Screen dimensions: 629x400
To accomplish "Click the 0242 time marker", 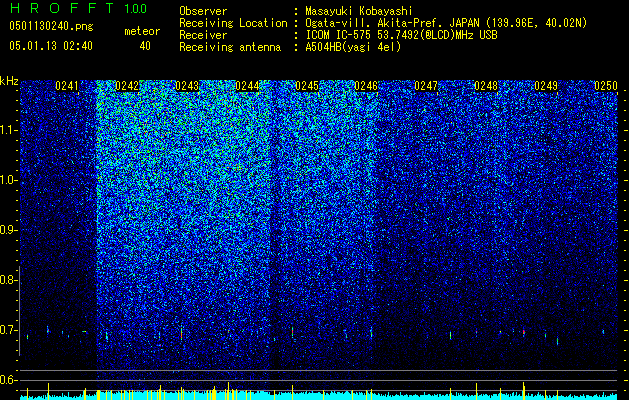I will 127,86.
